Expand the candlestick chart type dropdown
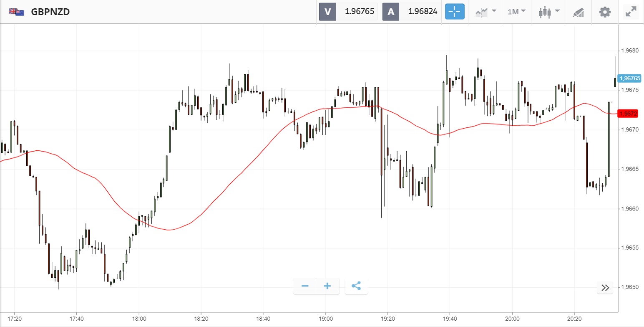 (x=548, y=12)
